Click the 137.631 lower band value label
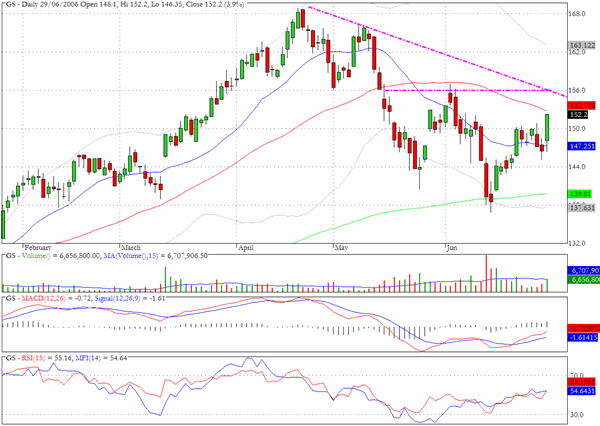Screen dimensions: 600x426 [582, 207]
